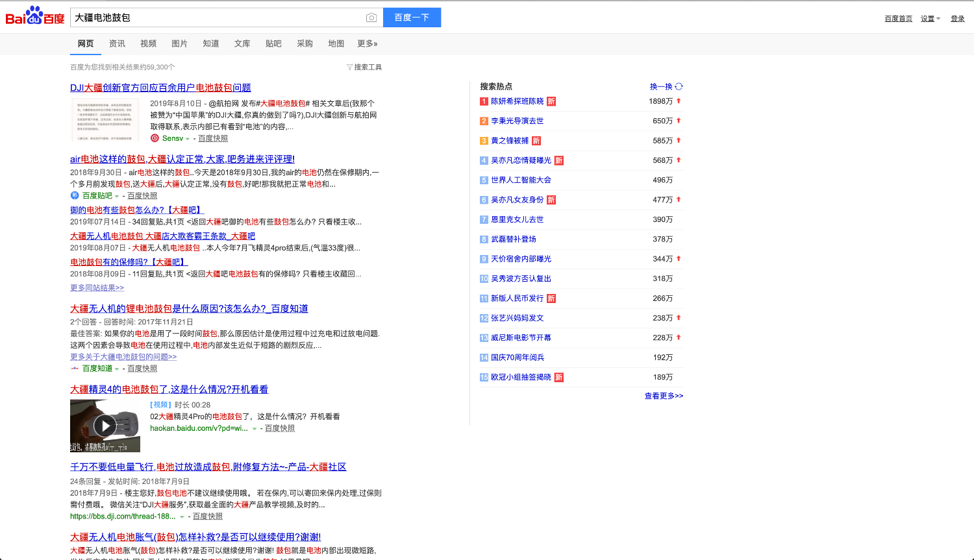Click the 百度一下 search button
Viewport: 974px width, 560px height.
click(412, 18)
